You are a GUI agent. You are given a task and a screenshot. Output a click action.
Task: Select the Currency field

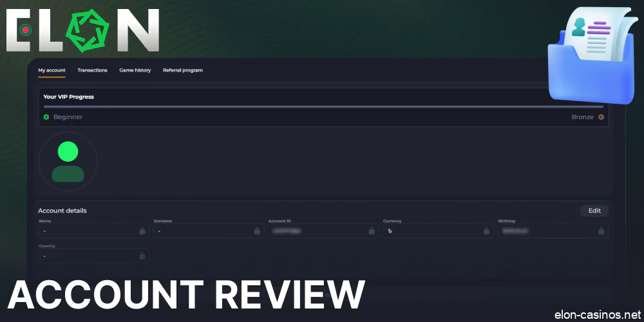(x=438, y=231)
